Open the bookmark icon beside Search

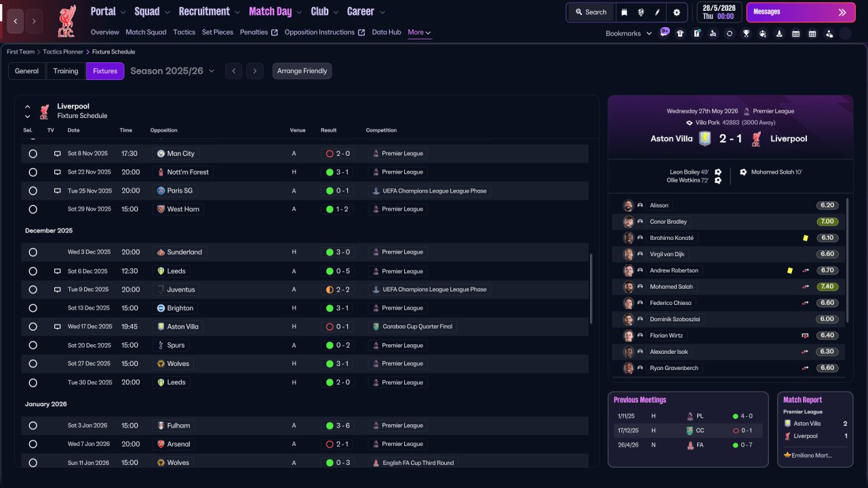tap(624, 12)
